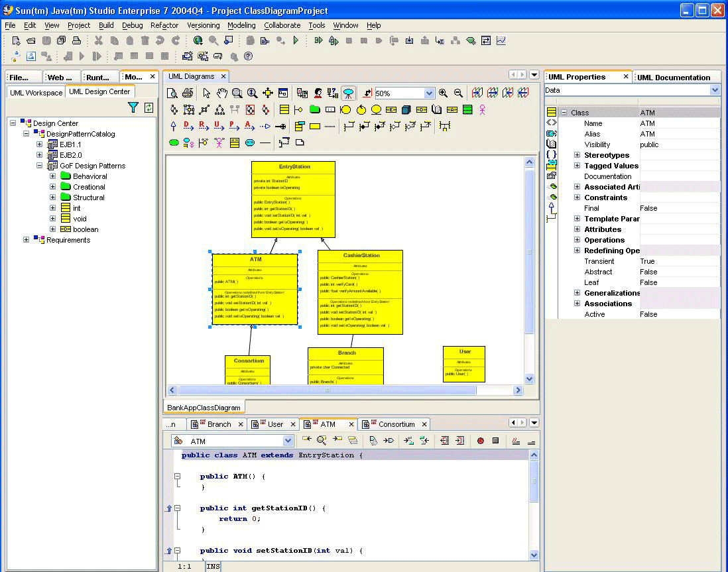This screenshot has width=728, height=572.
Task: Select the Usage (U arrow) tool
Action: coord(219,126)
